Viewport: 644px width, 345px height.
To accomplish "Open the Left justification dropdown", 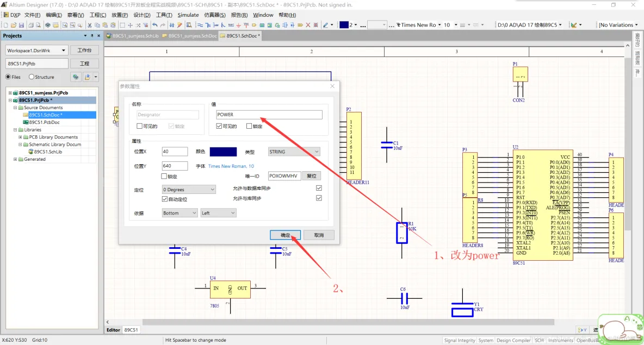I will pyautogui.click(x=218, y=213).
